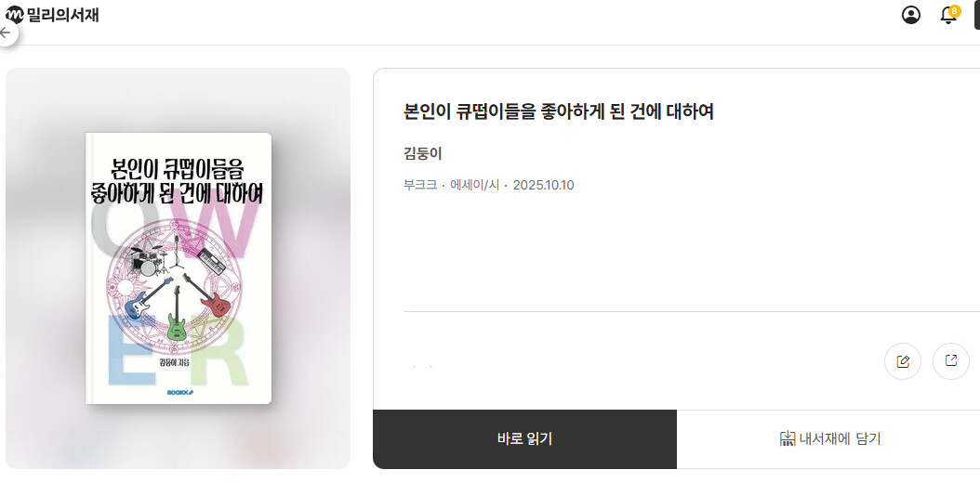Click the 내서재에 담기 button
Screen dimensions: 980x483
pos(828,439)
